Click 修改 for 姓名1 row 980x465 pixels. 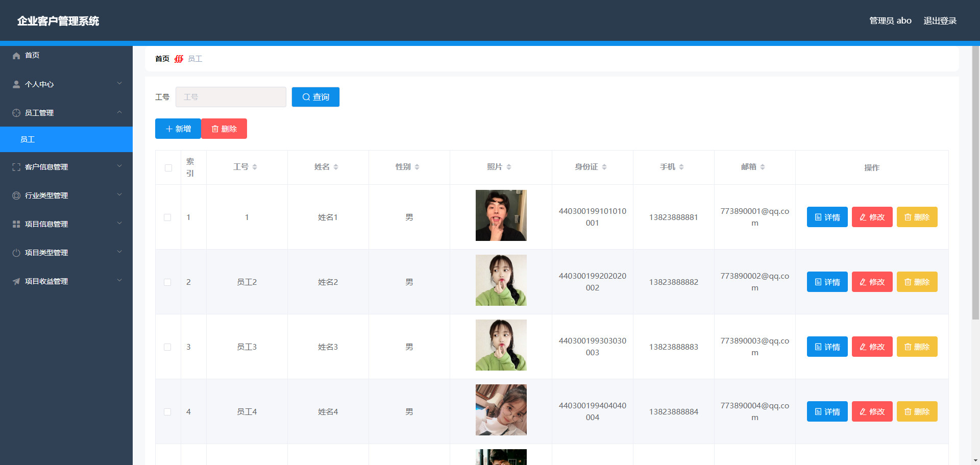[x=872, y=217]
